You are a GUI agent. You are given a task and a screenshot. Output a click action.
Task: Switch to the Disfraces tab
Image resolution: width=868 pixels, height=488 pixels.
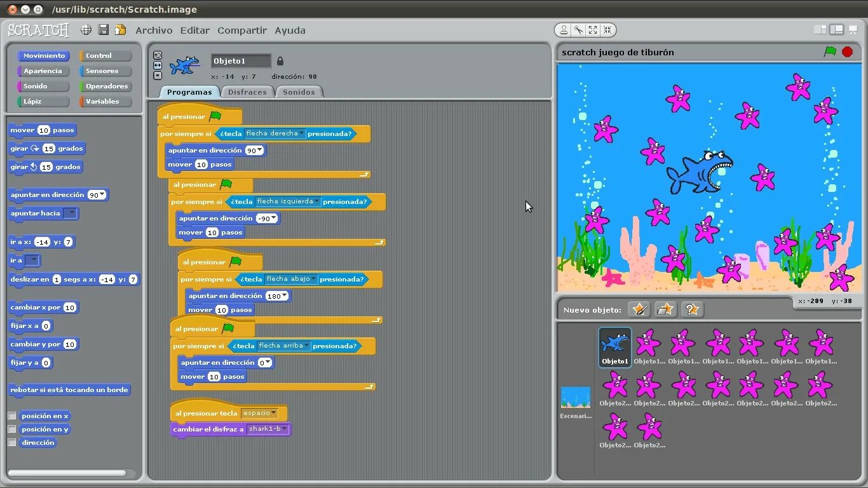[x=247, y=91]
